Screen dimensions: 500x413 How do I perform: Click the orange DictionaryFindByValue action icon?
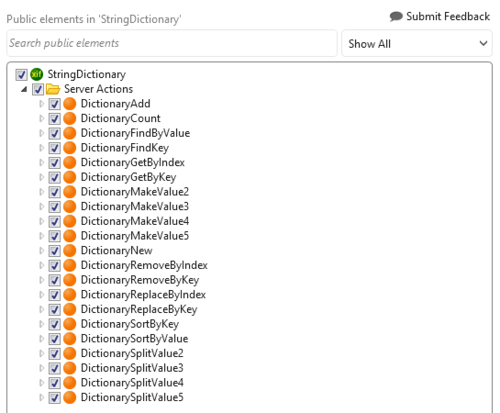click(x=70, y=133)
